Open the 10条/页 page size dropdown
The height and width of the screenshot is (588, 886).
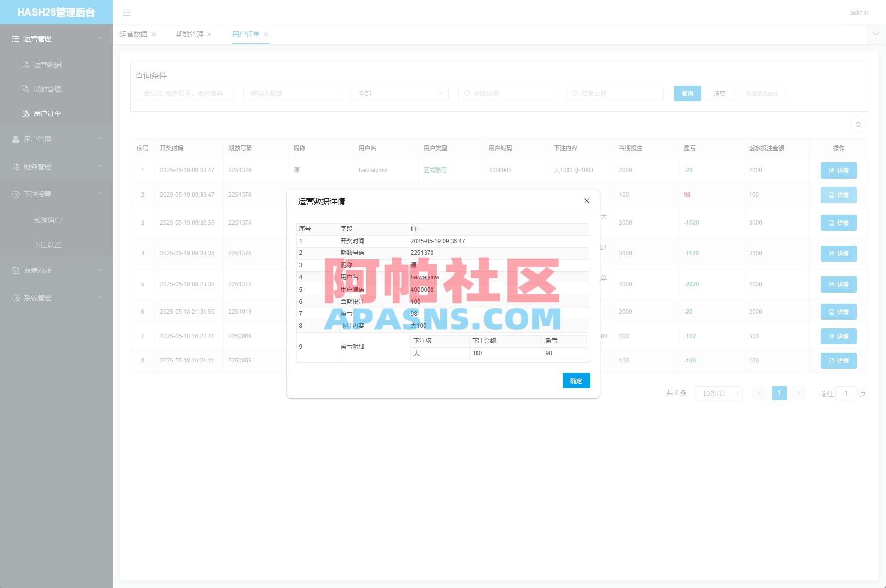717,393
